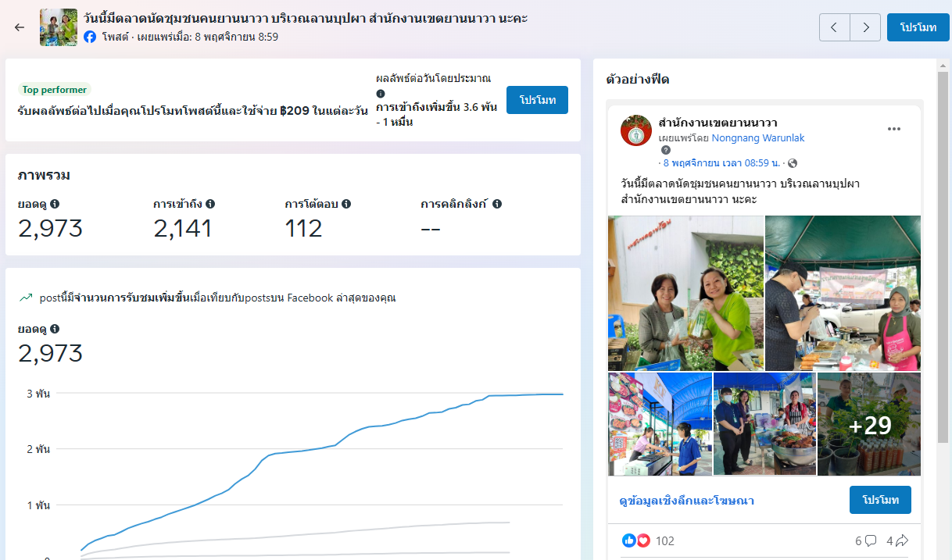Click the comment count icon

[x=870, y=540]
